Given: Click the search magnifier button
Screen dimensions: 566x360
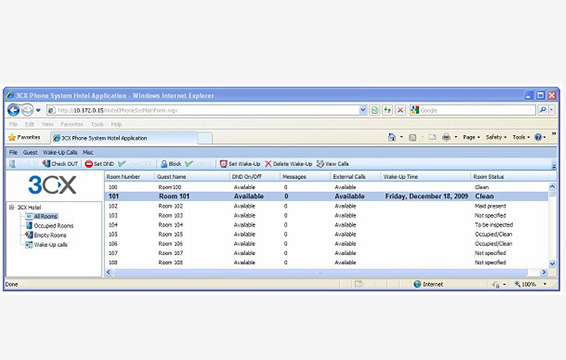Looking at the screenshot, I should (543, 110).
